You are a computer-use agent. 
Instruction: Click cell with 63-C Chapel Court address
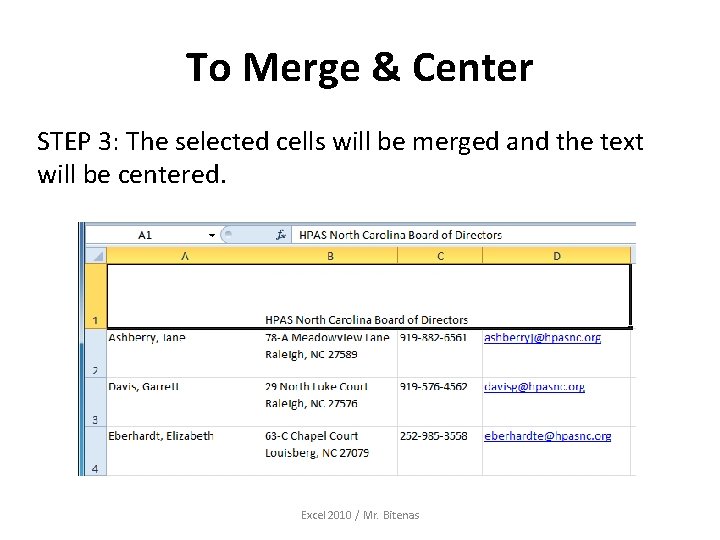tap(330, 451)
